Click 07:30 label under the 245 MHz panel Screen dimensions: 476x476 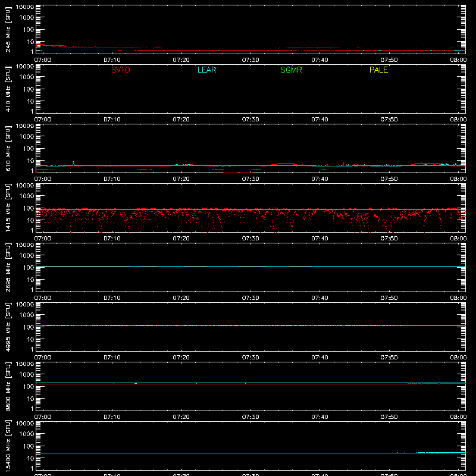pos(250,60)
